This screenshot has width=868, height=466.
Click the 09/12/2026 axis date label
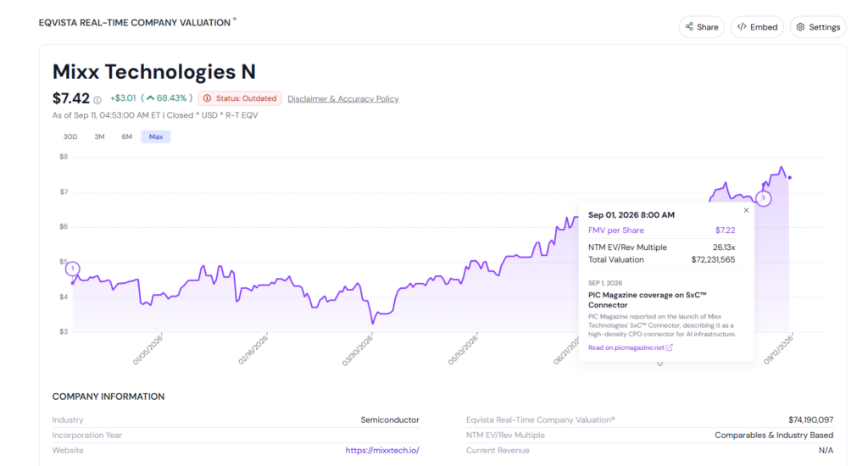(x=778, y=350)
